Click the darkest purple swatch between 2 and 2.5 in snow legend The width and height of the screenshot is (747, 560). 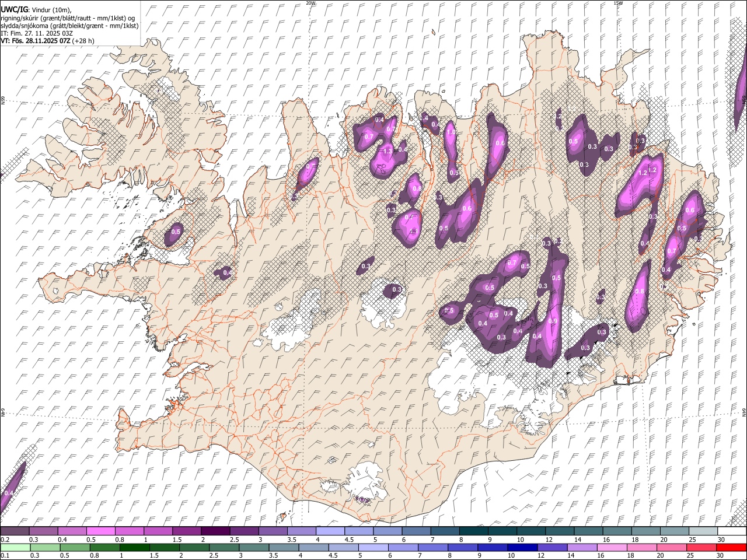click(x=215, y=531)
